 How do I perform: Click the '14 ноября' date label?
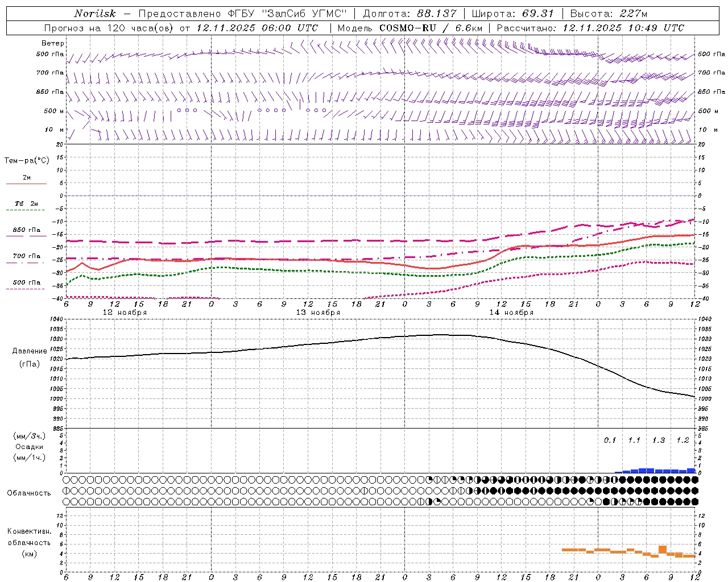coord(511,313)
